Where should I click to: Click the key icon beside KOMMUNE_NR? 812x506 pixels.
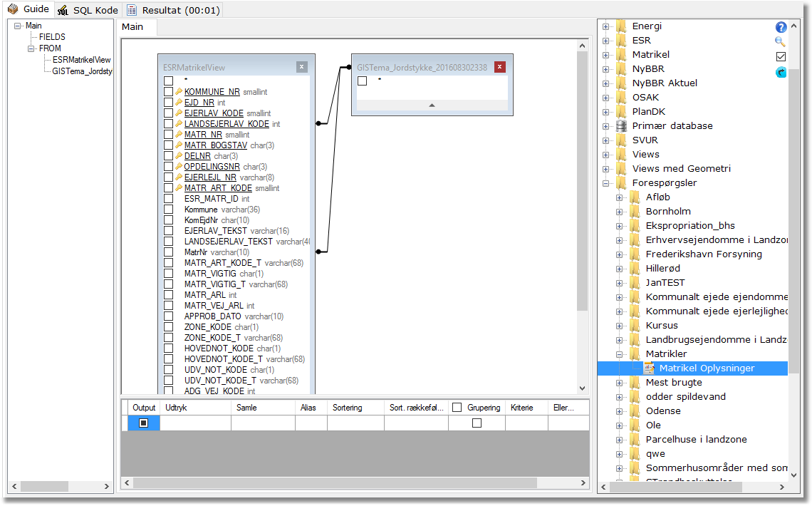pyautogui.click(x=179, y=92)
